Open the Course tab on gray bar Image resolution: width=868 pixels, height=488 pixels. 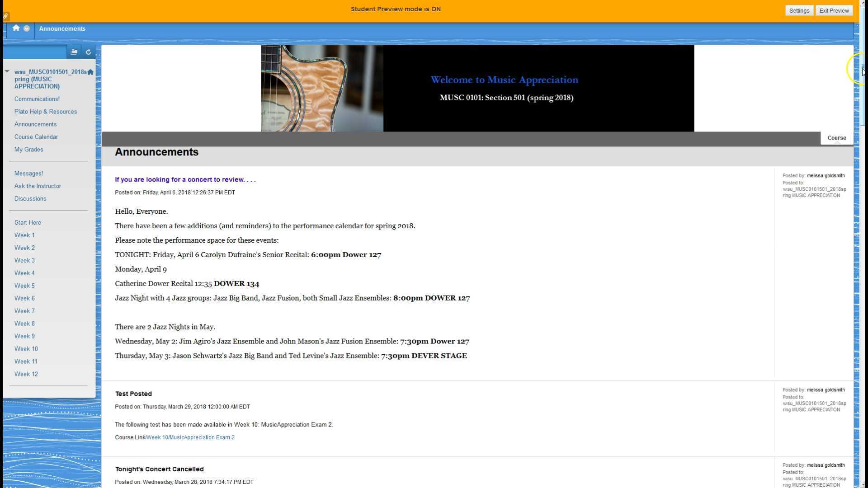click(x=836, y=138)
